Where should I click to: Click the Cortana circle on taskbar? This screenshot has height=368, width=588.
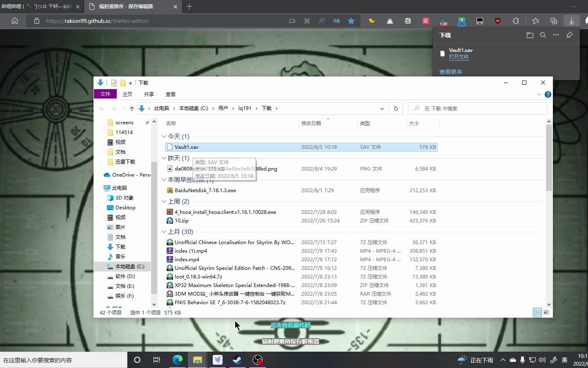pos(137,360)
